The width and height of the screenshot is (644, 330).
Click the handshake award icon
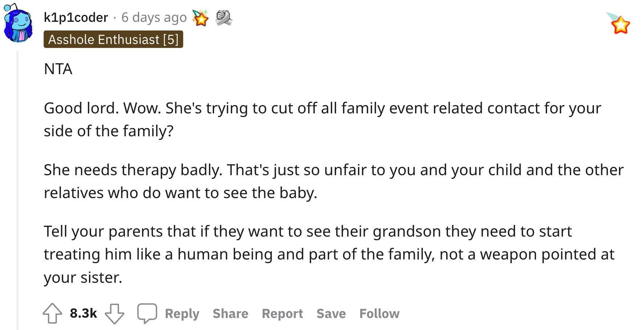click(224, 18)
